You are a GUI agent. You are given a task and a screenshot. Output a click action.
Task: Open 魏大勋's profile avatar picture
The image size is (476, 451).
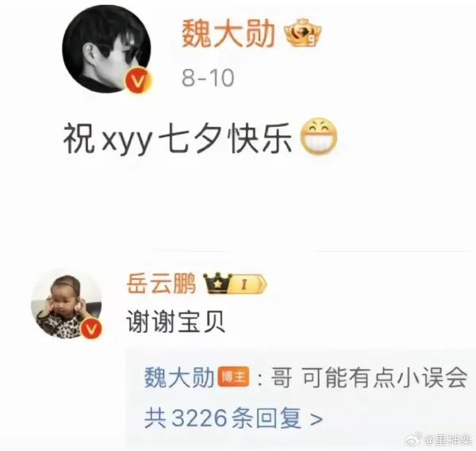point(106,48)
